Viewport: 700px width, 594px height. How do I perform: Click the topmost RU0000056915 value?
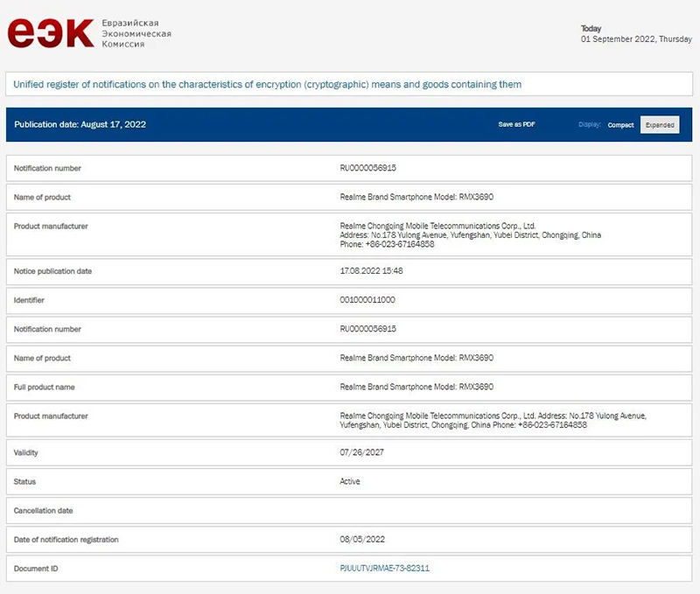click(367, 168)
